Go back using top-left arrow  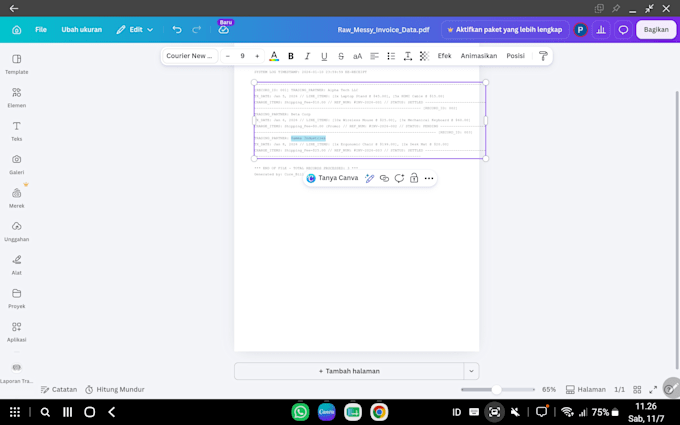[14, 8]
